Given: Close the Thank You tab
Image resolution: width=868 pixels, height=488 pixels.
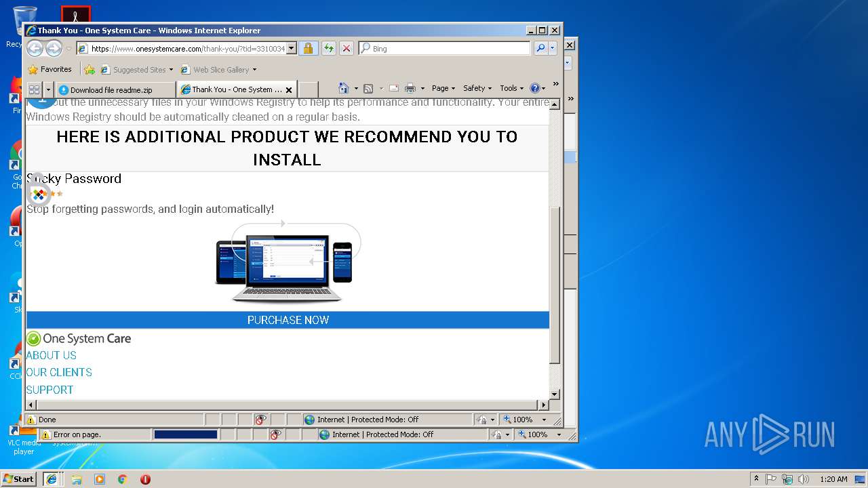Looking at the screenshot, I should pyautogui.click(x=289, y=89).
